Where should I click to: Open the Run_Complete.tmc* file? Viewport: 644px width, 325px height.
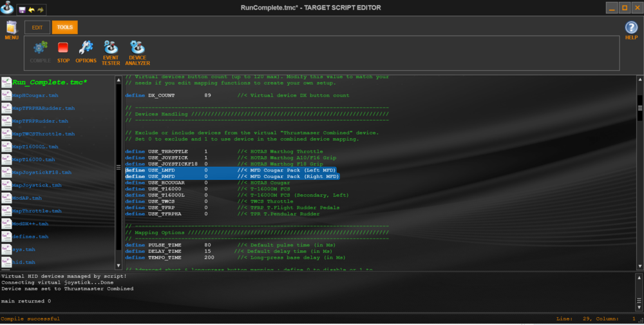click(x=50, y=83)
